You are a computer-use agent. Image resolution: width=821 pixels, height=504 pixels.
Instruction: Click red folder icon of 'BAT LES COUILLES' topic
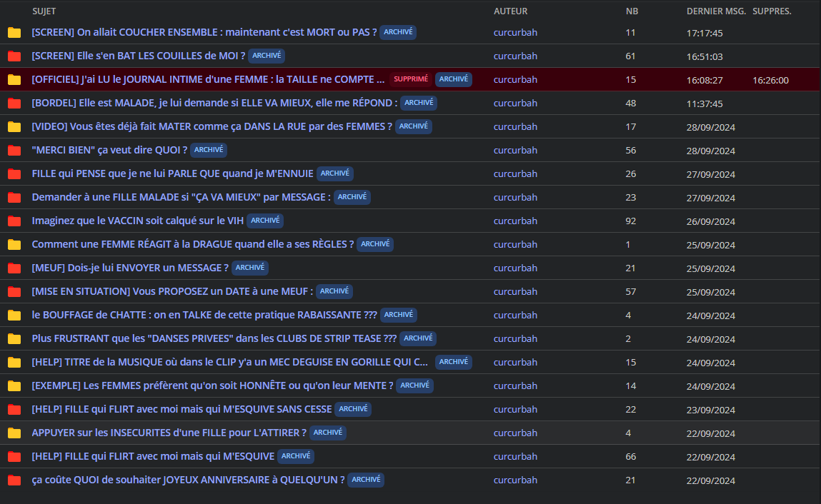coord(14,56)
